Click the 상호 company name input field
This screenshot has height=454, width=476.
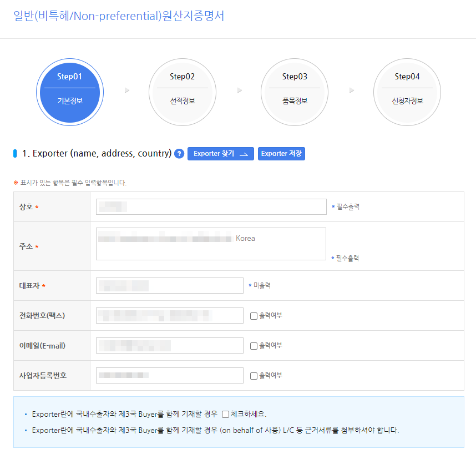(211, 207)
